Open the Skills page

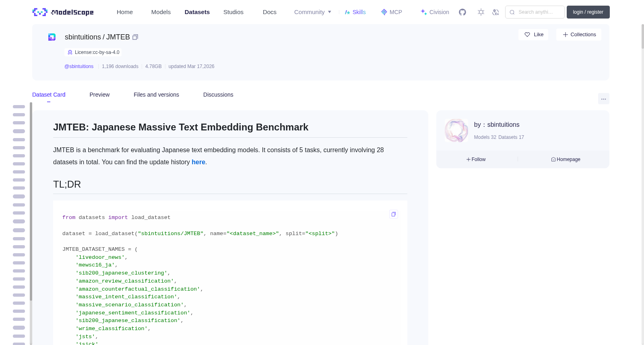click(355, 12)
